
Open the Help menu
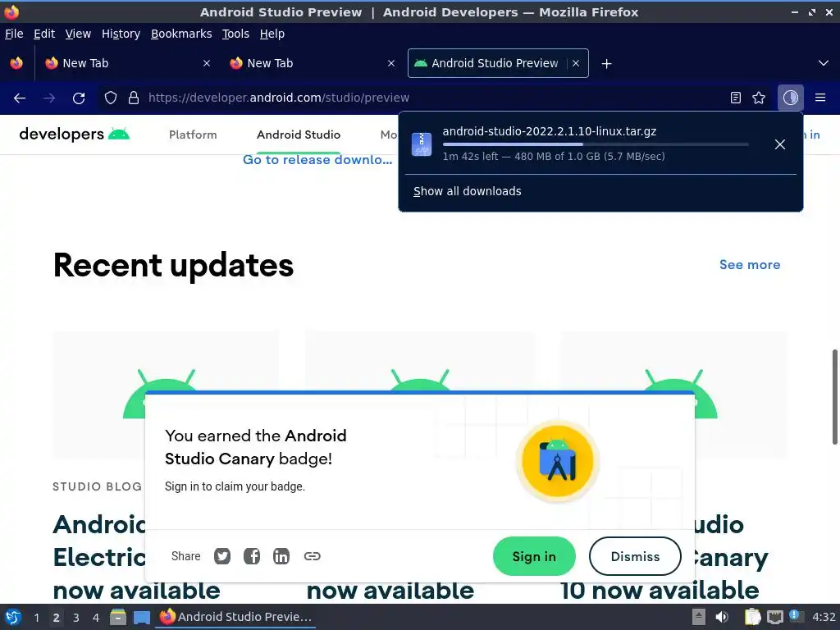pyautogui.click(x=272, y=34)
